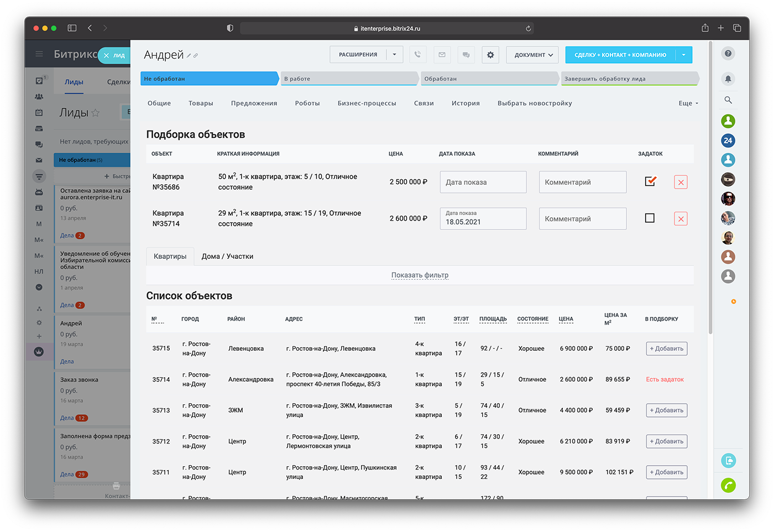Add apartment 35715 to selection
The width and height of the screenshot is (774, 532).
[666, 349]
